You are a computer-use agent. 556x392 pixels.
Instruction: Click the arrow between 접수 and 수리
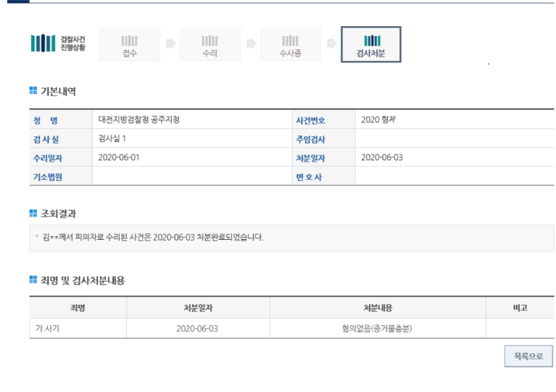tap(170, 43)
